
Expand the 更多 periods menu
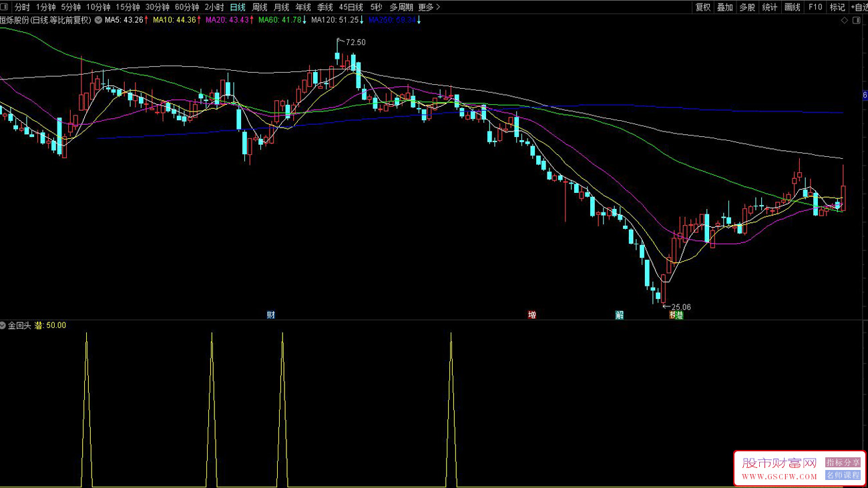pos(429,7)
